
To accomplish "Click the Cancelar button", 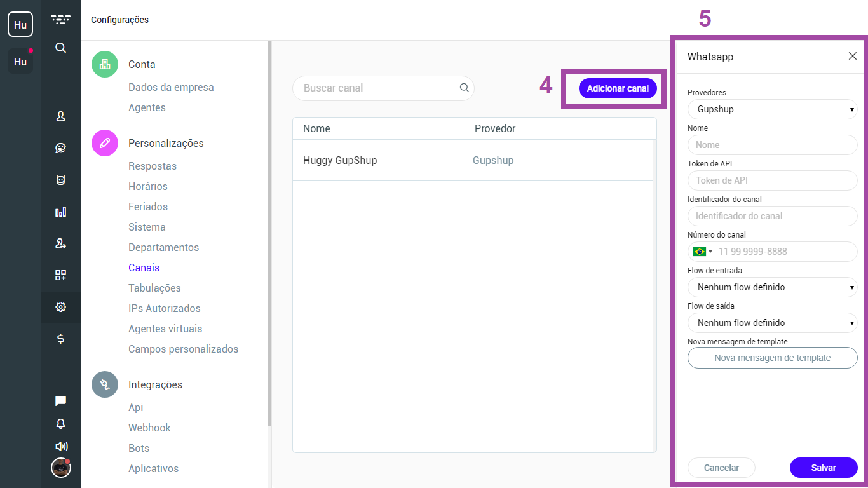I will [x=721, y=468].
